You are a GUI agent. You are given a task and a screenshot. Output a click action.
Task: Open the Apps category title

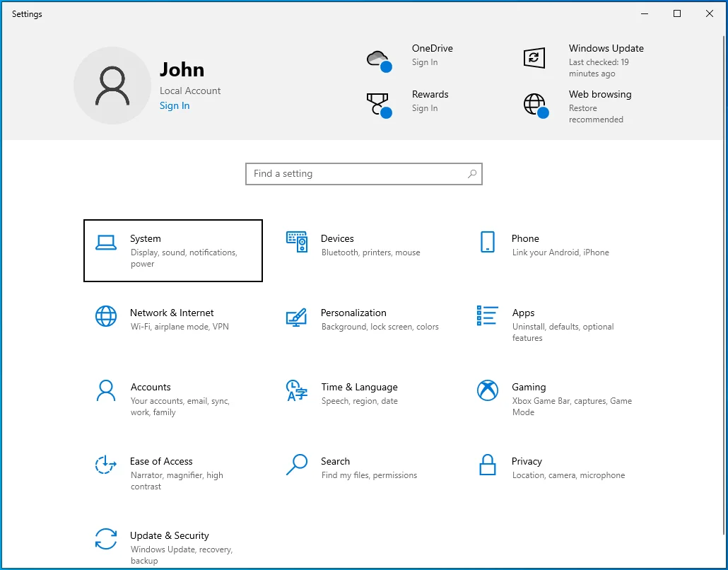(x=523, y=313)
